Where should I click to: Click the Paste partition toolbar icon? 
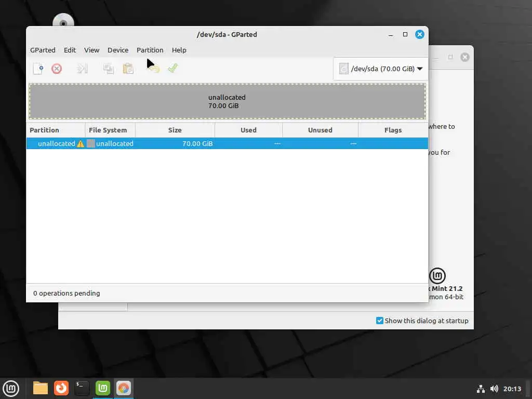(128, 69)
